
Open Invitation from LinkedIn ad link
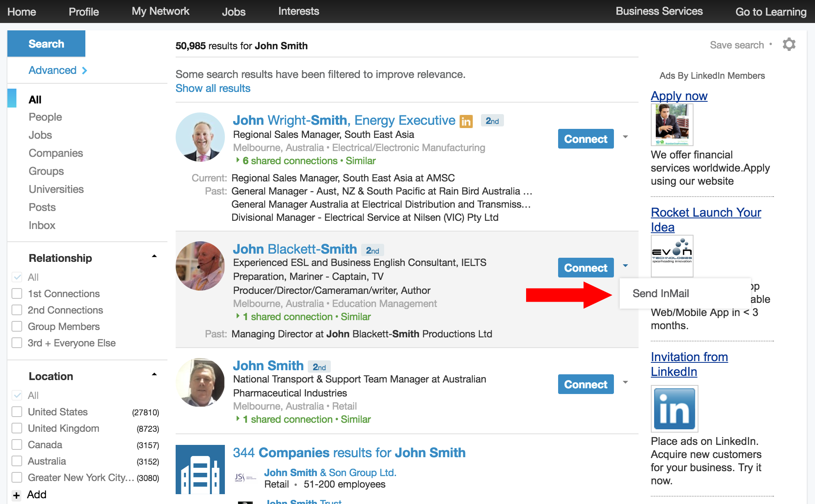pyautogui.click(x=689, y=364)
